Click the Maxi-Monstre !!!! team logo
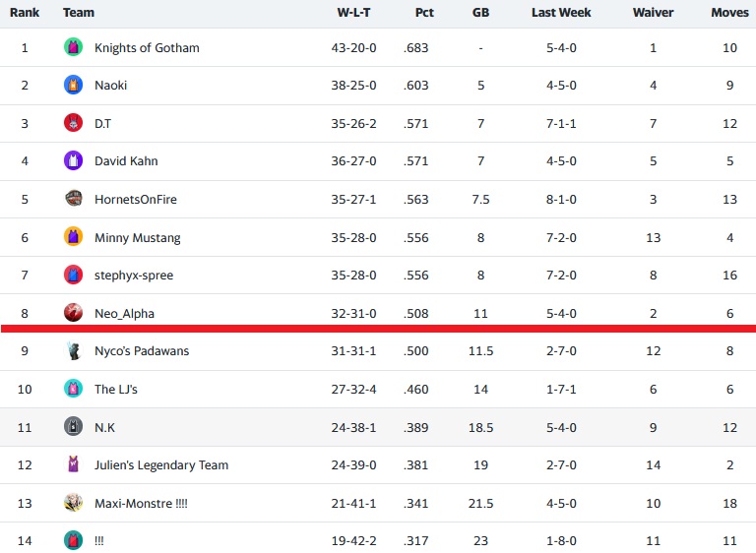The width and height of the screenshot is (756, 553). pyautogui.click(x=73, y=503)
